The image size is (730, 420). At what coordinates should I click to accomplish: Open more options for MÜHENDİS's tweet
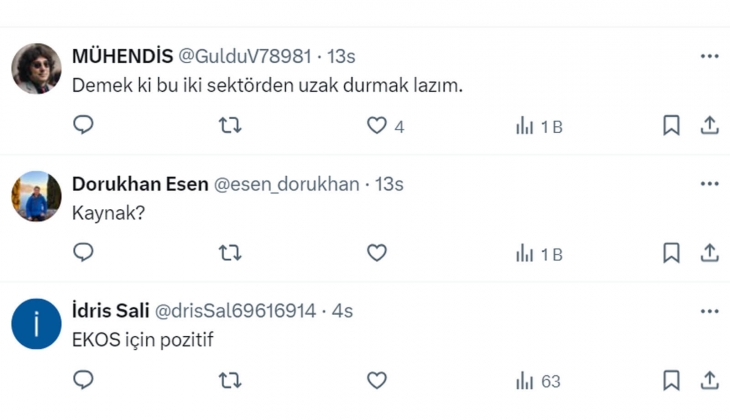[x=709, y=57]
